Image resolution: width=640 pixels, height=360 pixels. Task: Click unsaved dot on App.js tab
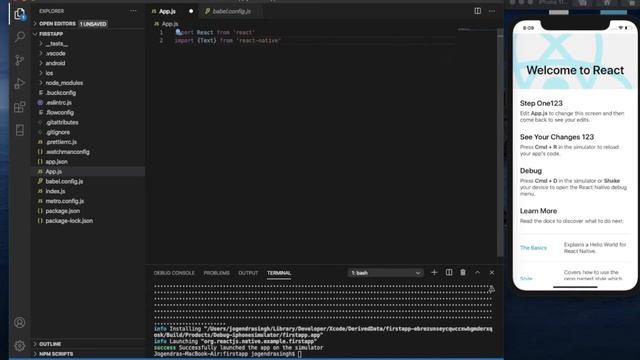pos(191,11)
